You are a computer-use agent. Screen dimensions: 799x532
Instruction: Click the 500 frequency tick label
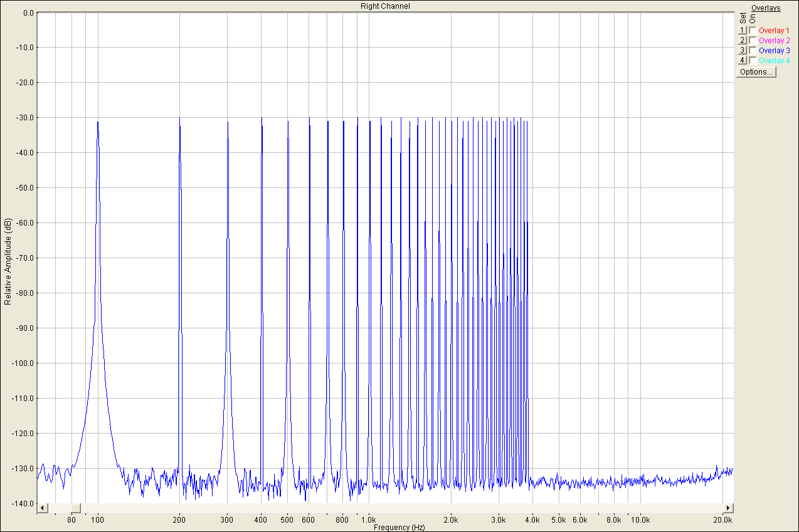coord(287,519)
